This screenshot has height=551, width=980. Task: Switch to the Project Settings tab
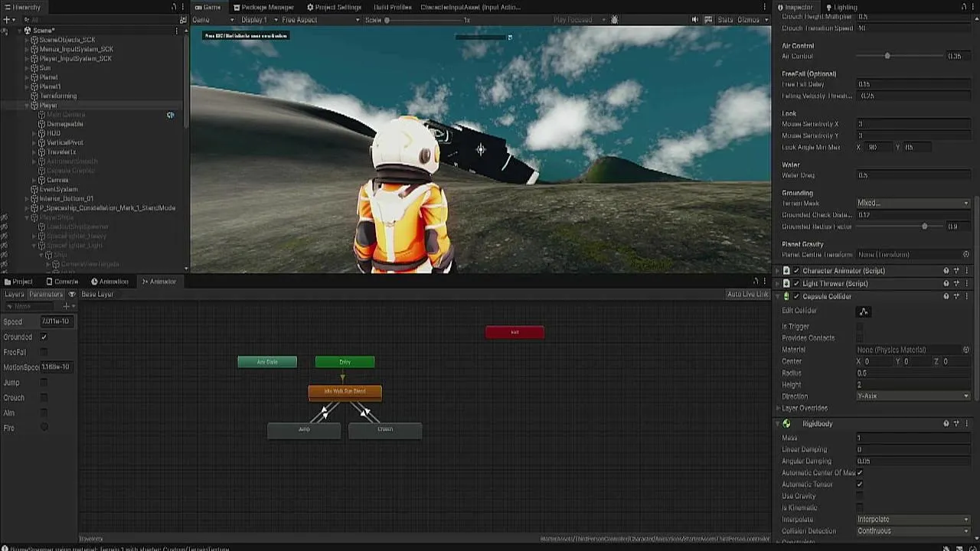334,7
